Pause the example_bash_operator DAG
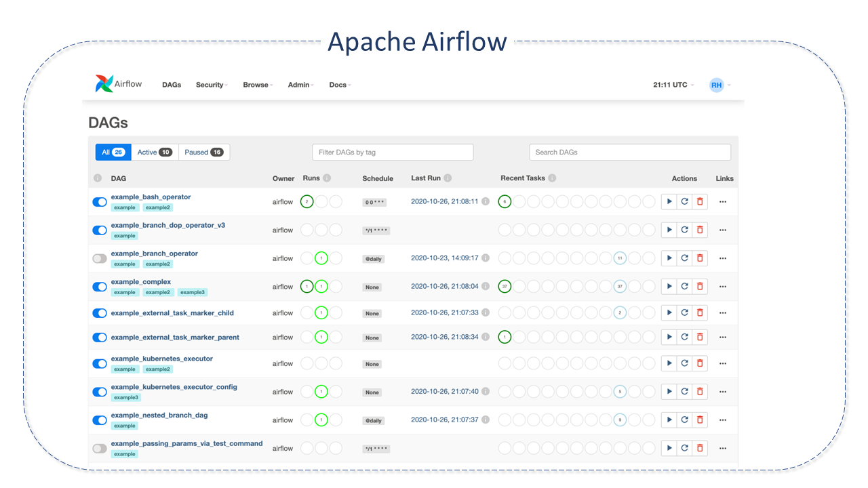Viewport: 868px width, 488px height. pyautogui.click(x=100, y=202)
